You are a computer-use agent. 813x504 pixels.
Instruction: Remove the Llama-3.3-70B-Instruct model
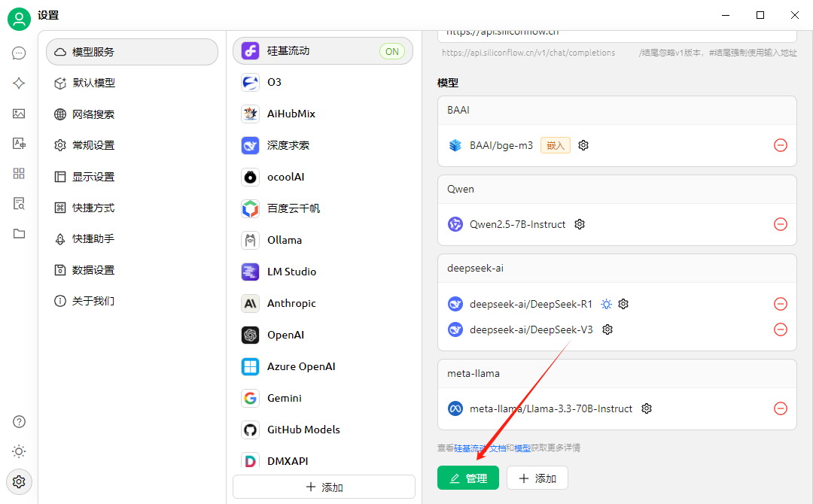click(781, 408)
